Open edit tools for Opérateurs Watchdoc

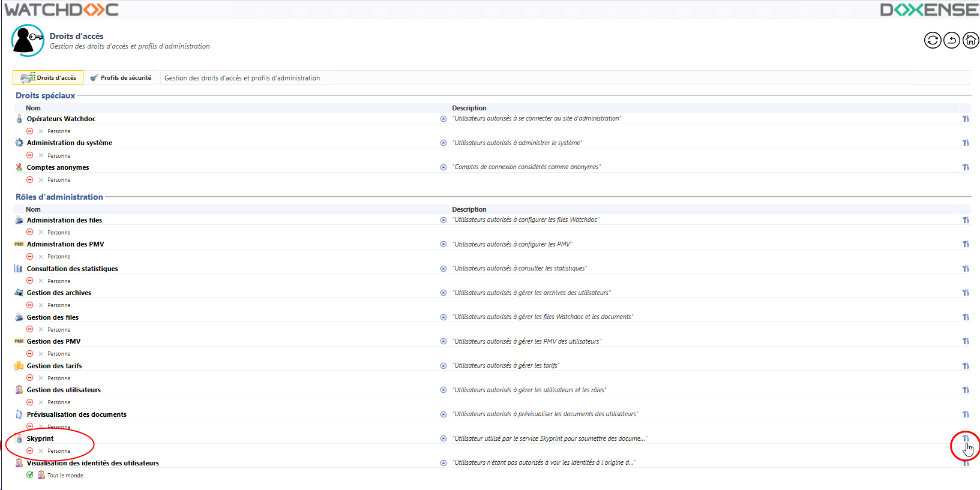click(x=965, y=119)
